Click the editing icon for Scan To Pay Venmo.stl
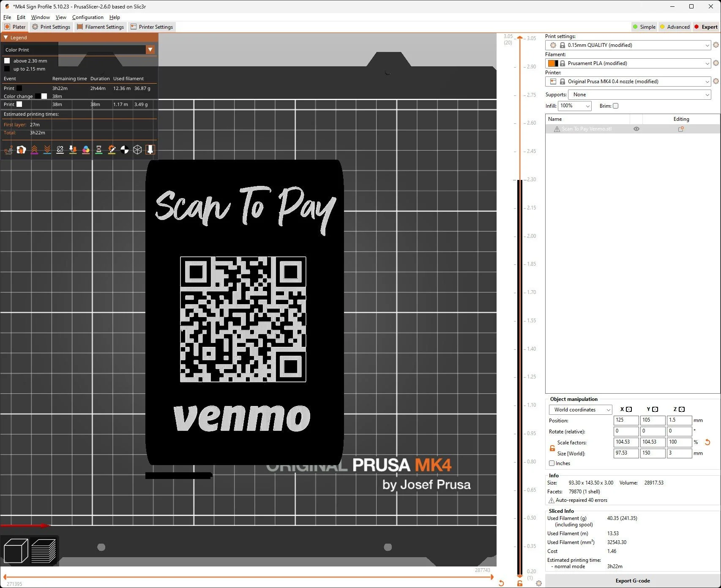The height and width of the screenshot is (588, 721). tap(681, 129)
